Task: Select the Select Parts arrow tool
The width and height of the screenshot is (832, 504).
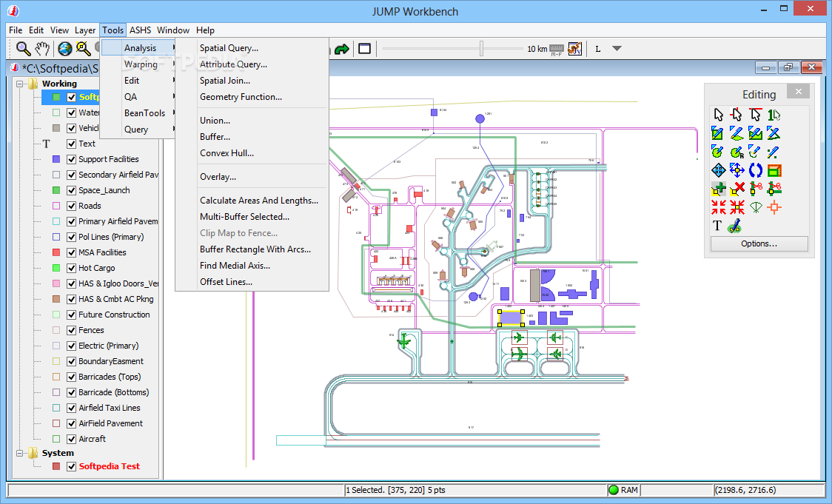Action: click(737, 115)
